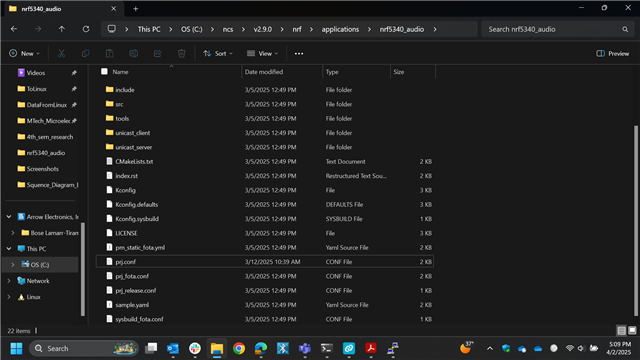Screen dimensions: 640x360
Task: Click the Share toolbar icon
Action: [x=158, y=53]
